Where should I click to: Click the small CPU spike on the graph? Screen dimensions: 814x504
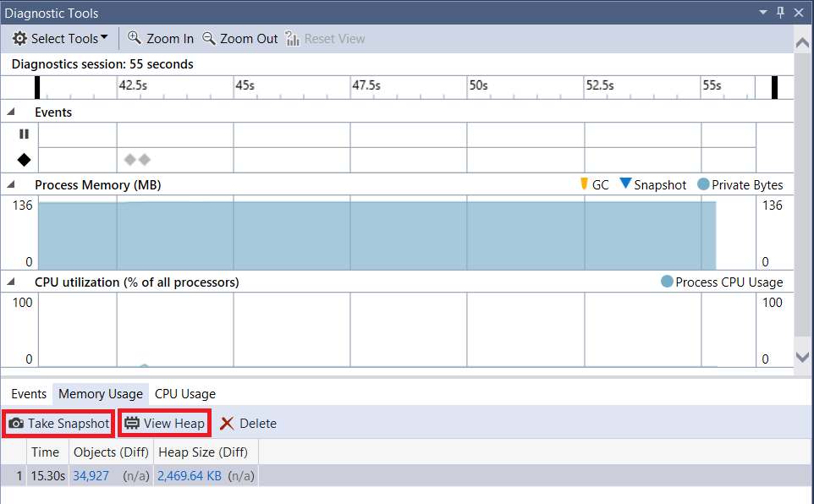click(145, 365)
